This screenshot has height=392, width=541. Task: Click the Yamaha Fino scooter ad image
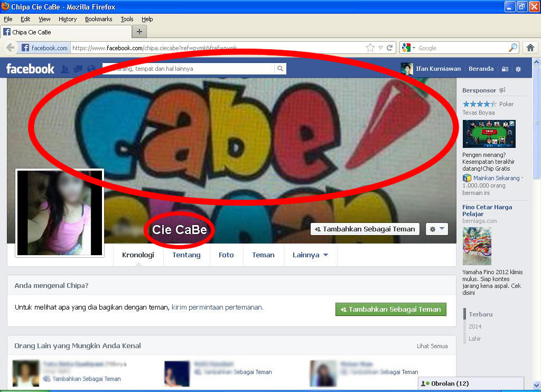pos(477,246)
